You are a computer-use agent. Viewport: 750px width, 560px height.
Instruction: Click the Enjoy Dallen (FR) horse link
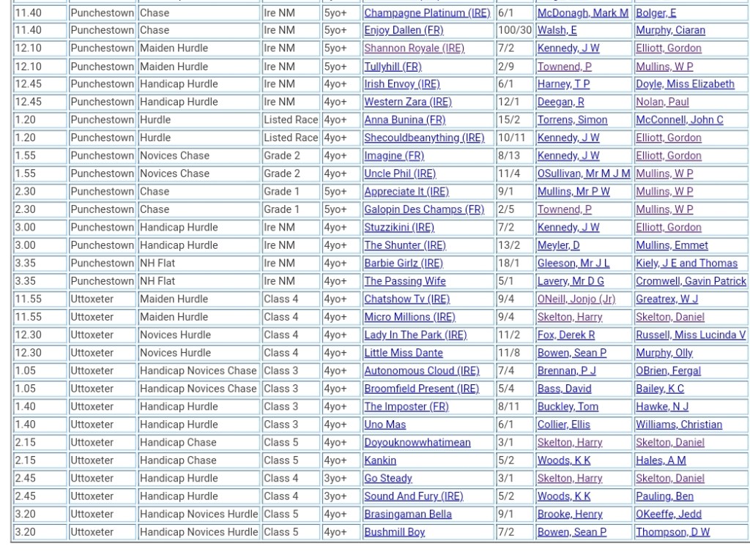404,30
